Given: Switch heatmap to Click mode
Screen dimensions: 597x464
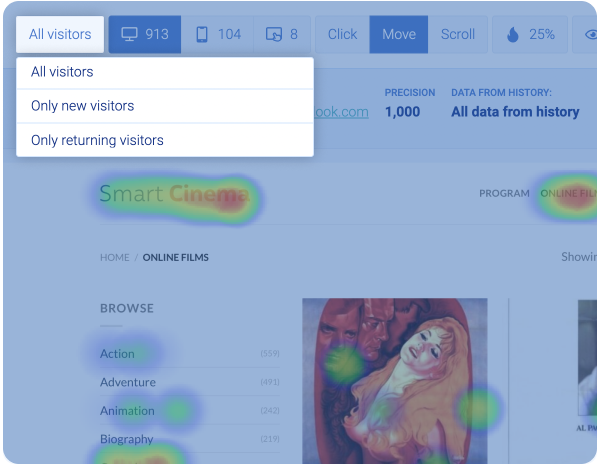Looking at the screenshot, I should click(342, 34).
